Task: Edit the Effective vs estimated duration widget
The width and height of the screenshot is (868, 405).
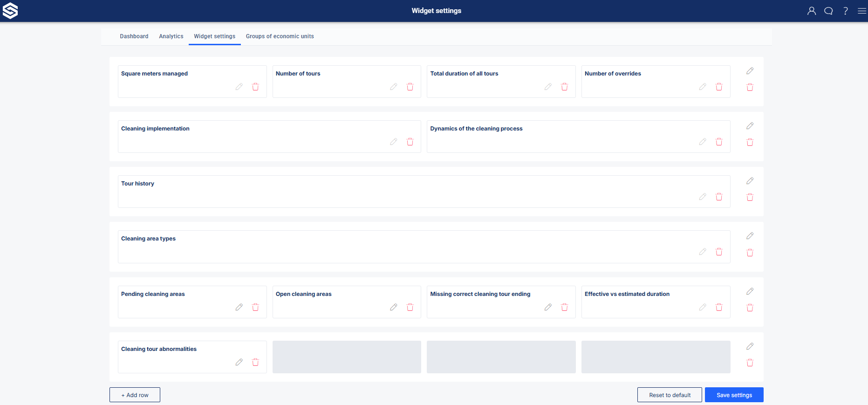Action: [703, 307]
